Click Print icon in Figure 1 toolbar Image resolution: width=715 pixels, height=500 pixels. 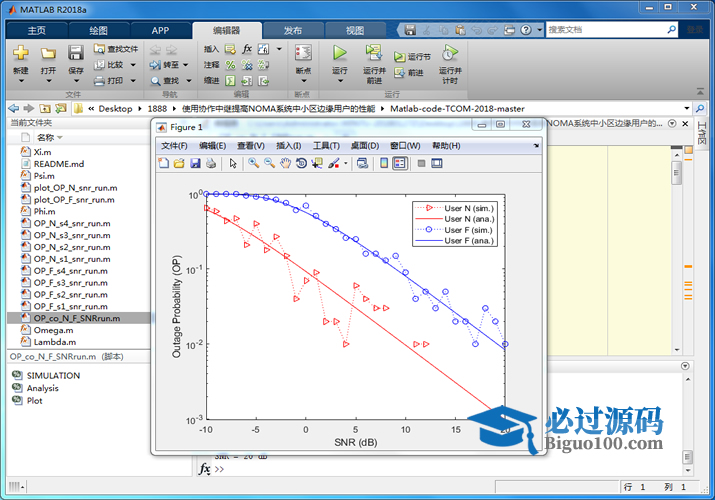(211, 163)
